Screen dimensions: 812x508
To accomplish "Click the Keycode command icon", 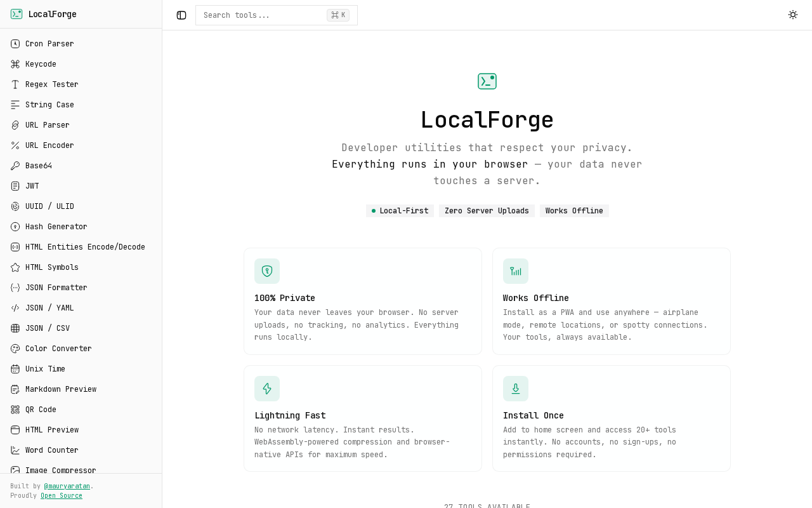I will [x=15, y=64].
